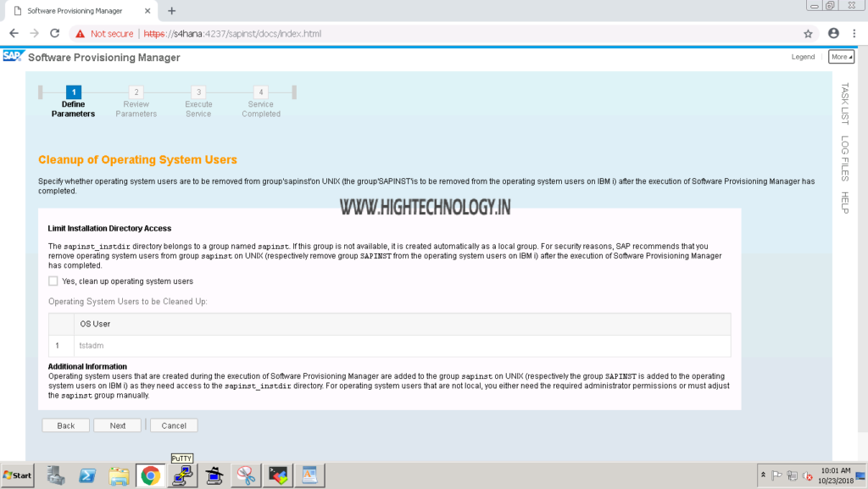The height and width of the screenshot is (489, 868).
Task: Reload the Software Provisioning Manager page
Action: click(x=55, y=34)
